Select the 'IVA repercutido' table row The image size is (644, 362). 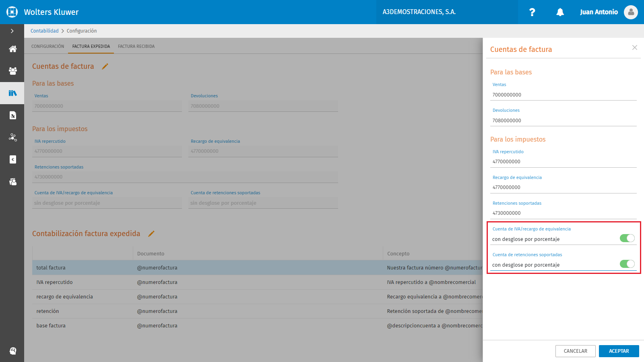tap(257, 282)
